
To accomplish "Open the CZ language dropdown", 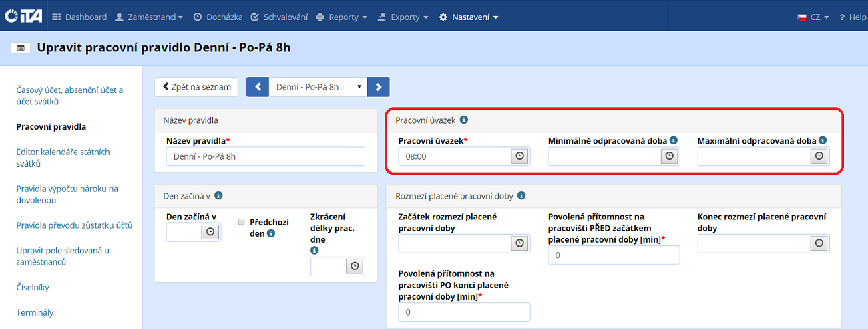I will pyautogui.click(x=813, y=17).
